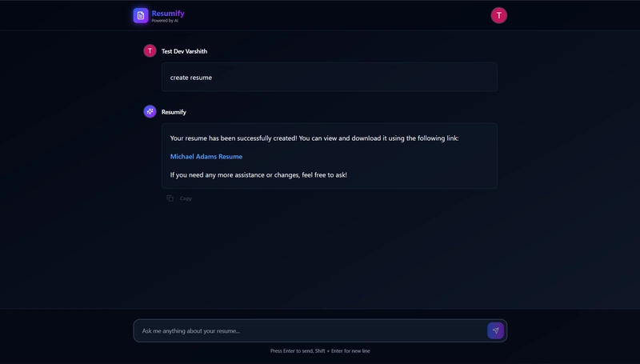This screenshot has width=640, height=364.
Task: Click the "Press Enter to send" hint text
Action: tap(320, 350)
